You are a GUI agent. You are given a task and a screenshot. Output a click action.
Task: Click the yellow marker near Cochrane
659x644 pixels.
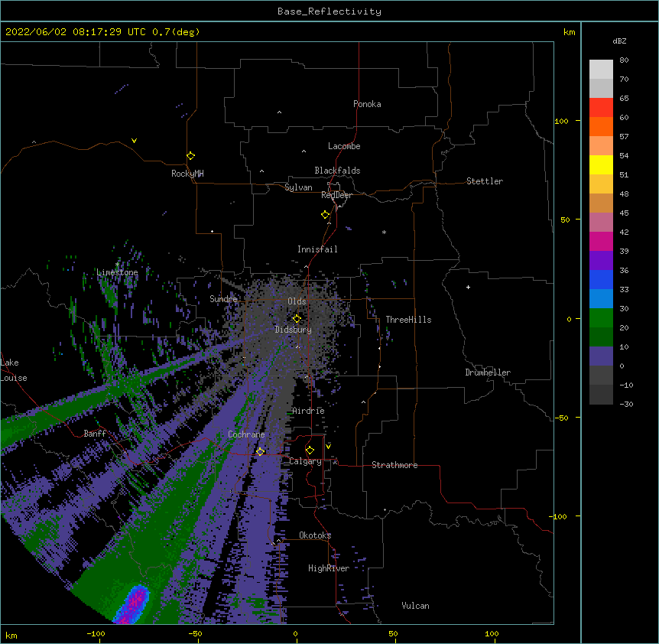point(260,451)
